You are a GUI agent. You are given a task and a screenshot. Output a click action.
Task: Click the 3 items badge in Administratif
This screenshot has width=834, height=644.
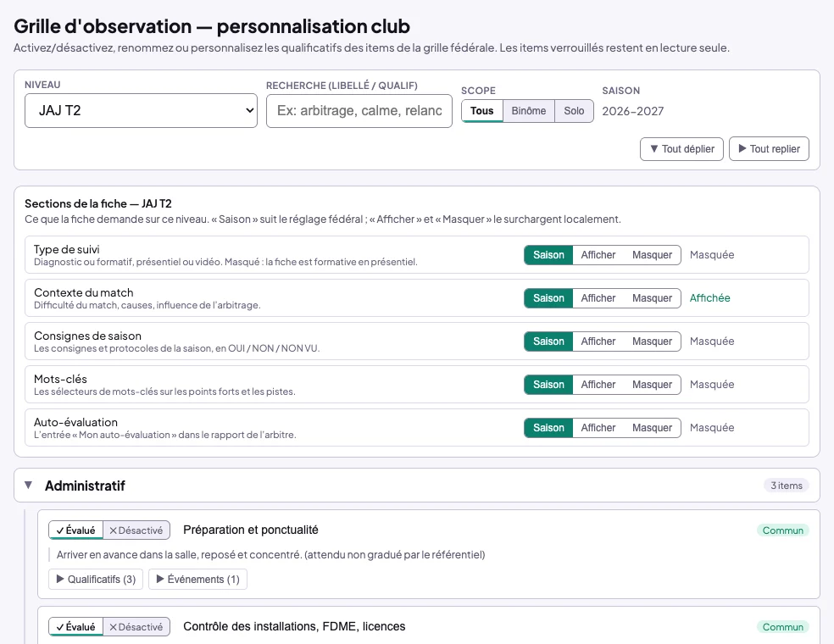(787, 485)
